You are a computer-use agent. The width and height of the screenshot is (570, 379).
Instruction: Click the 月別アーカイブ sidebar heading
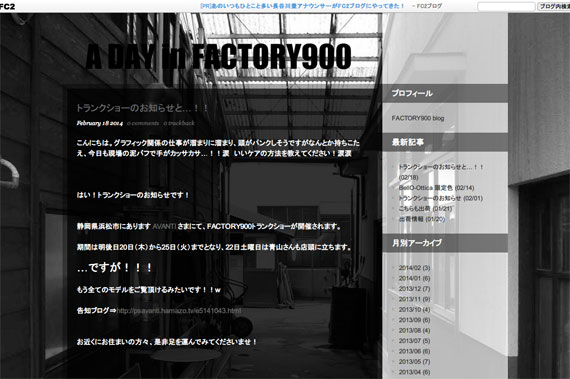pyautogui.click(x=417, y=243)
